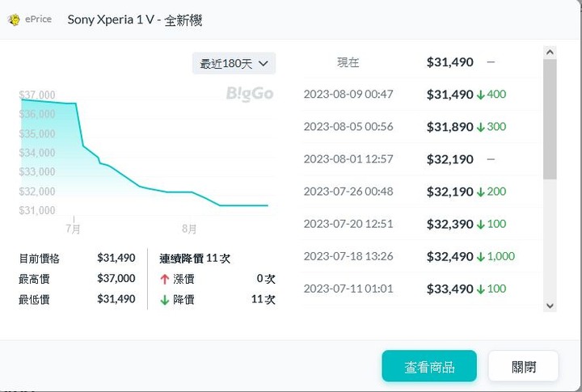Click the green down arrow next to 降價
582x392 pixels.
coord(165,300)
